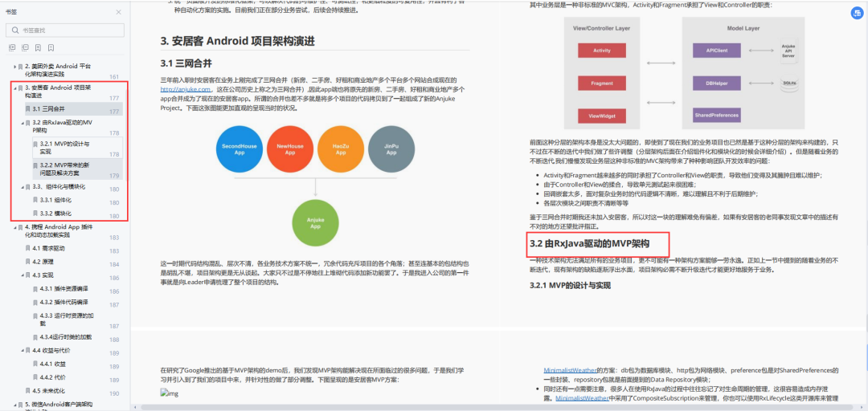Screen dimensions: 868x411
Task: Click the 4.3 实现 bookmark label
Action: (x=42, y=275)
